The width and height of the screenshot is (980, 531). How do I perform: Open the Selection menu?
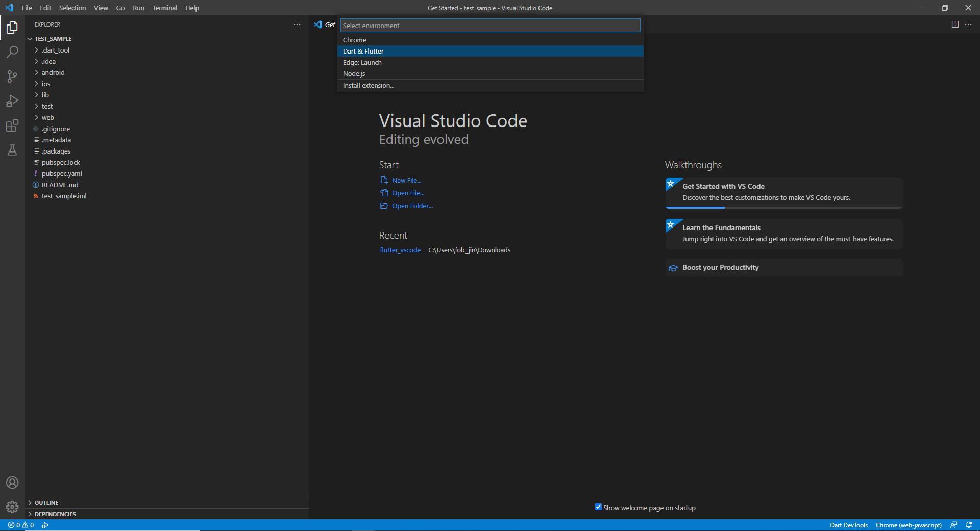coord(72,8)
